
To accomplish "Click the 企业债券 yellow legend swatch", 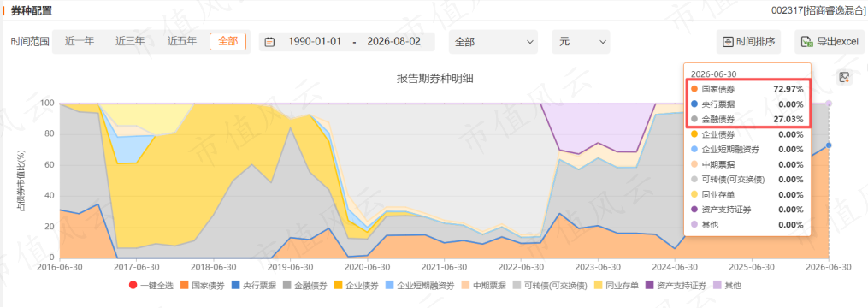I will click(x=338, y=286).
